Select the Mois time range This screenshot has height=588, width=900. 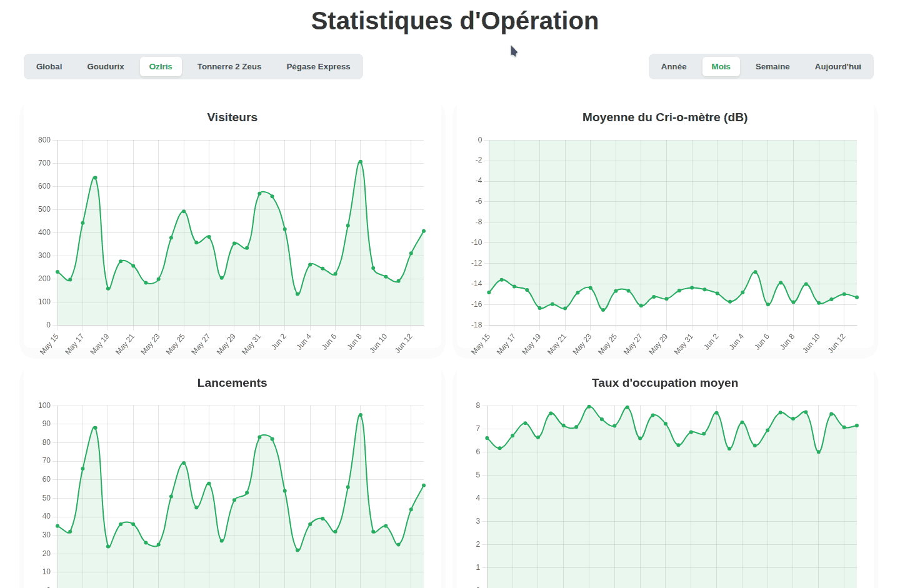click(x=721, y=67)
